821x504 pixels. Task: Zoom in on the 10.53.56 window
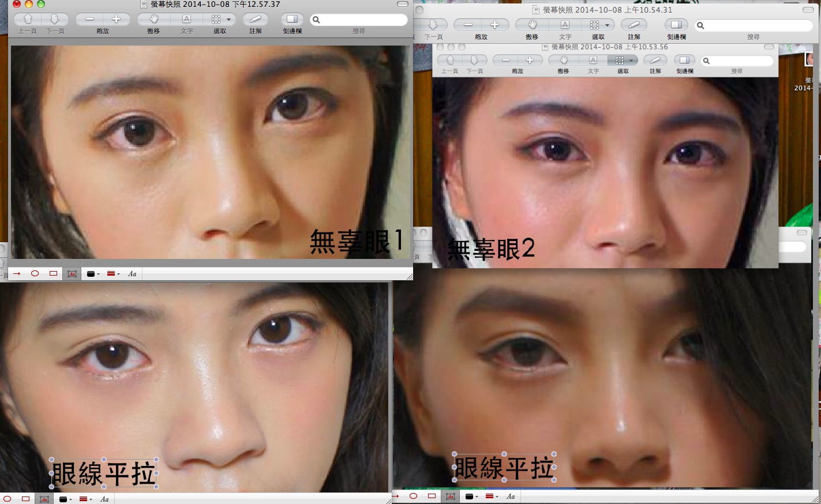530,60
